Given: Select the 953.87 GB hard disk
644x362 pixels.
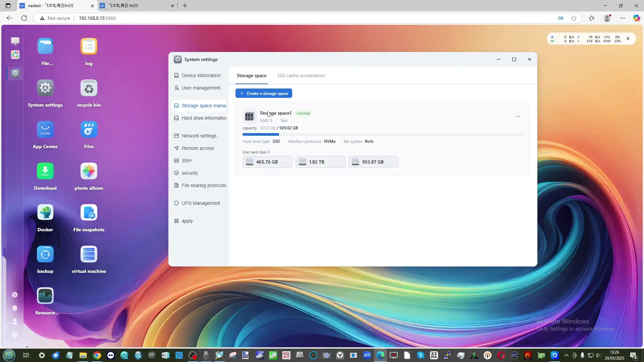Looking at the screenshot, I should (x=373, y=162).
